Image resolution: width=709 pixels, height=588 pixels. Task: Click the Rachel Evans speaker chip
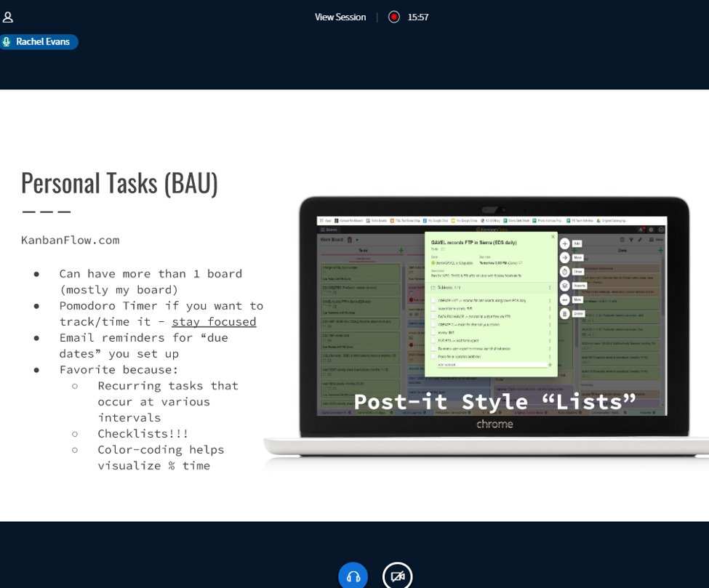tap(39, 42)
